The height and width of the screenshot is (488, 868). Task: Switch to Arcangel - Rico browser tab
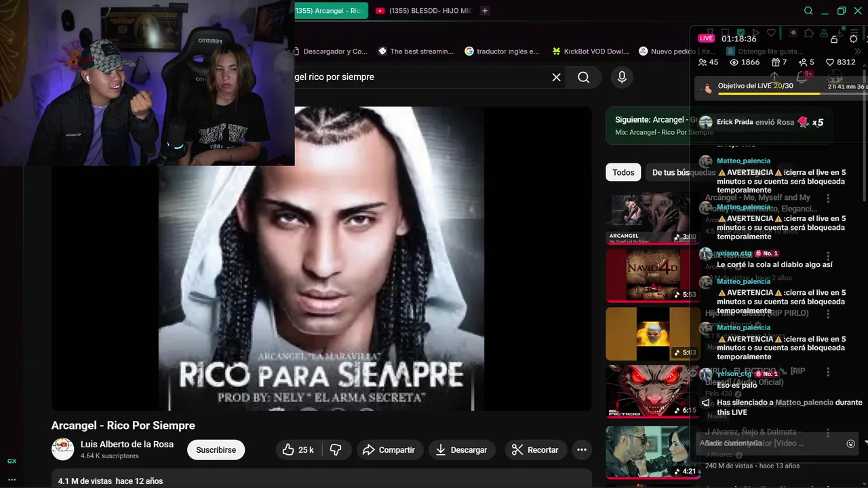click(331, 11)
